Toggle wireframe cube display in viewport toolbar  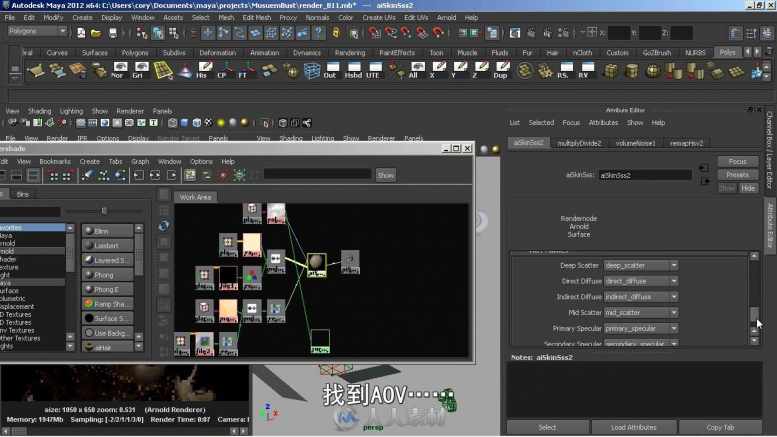click(172, 123)
